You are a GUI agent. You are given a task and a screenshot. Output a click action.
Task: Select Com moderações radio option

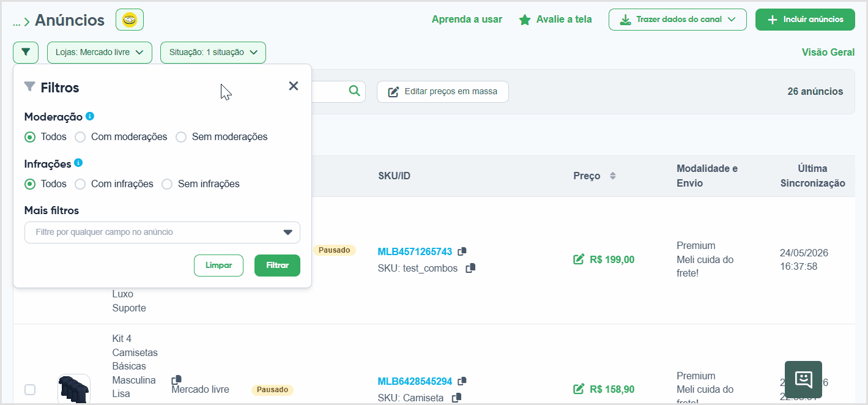coord(80,137)
